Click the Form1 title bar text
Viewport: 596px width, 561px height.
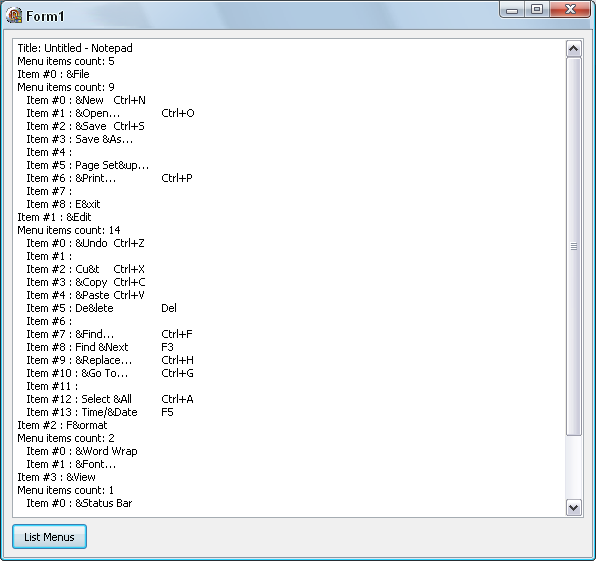(x=45, y=16)
